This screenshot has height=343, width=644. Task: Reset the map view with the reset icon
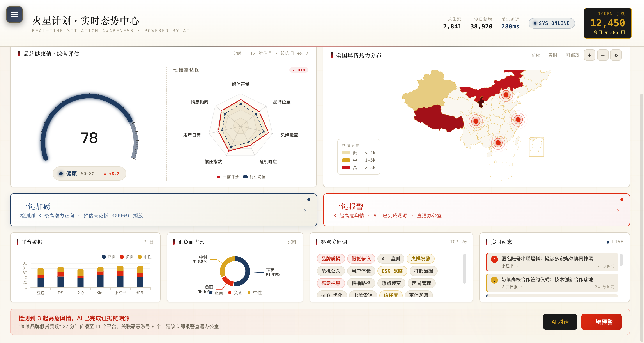pos(616,55)
